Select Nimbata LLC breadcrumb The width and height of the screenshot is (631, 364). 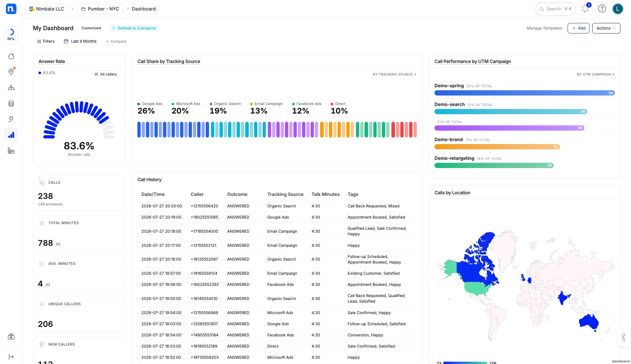coord(47,9)
